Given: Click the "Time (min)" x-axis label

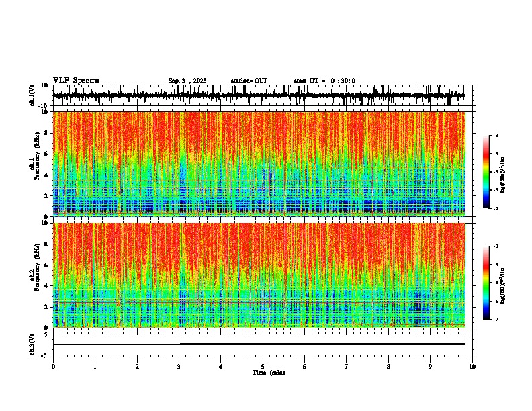Looking at the screenshot, I should pyautogui.click(x=269, y=373).
